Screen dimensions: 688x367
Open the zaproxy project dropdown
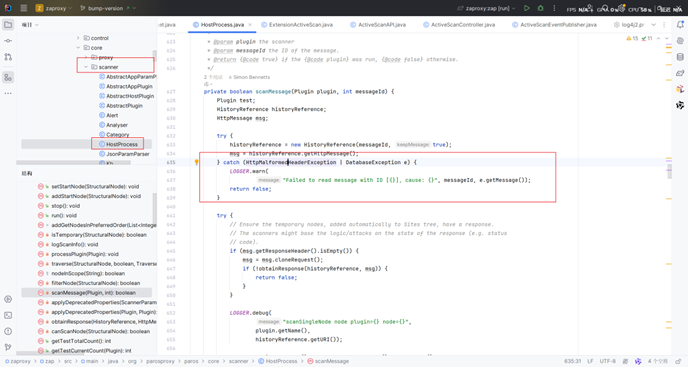click(54, 8)
